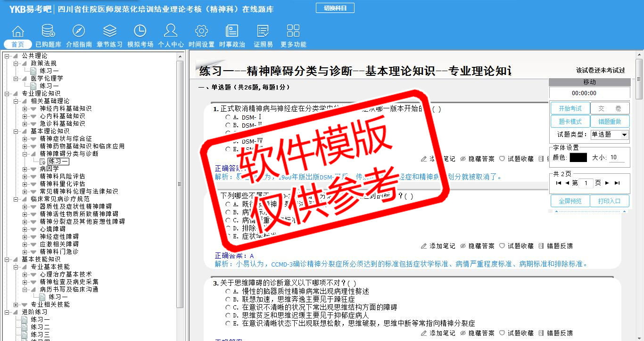Expand the 病因学 tree node

(x=25, y=169)
